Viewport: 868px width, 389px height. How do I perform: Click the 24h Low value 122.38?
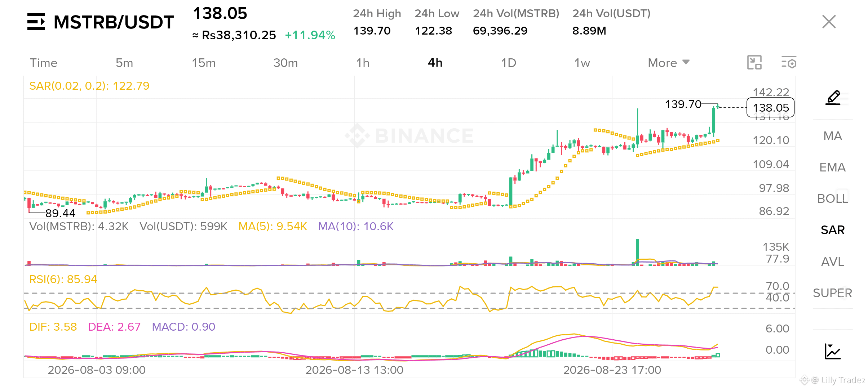point(433,31)
